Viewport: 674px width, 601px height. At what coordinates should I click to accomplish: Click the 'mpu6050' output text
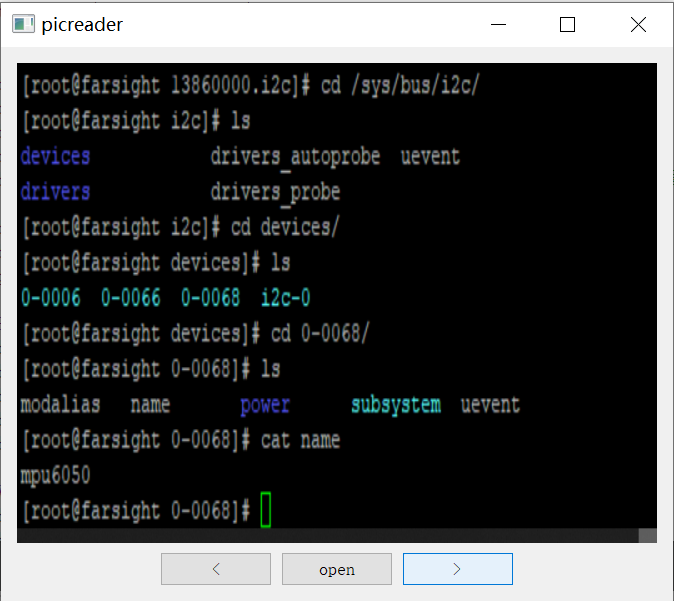point(55,476)
